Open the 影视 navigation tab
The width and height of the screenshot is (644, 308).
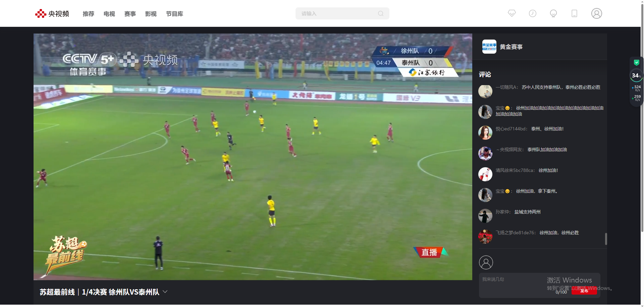tap(151, 14)
